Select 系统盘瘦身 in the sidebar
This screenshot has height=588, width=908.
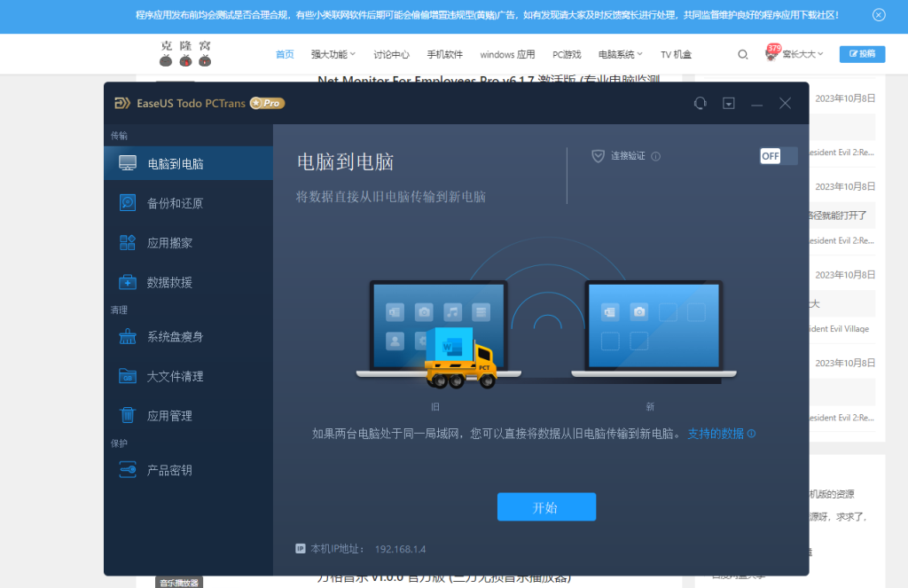[x=188, y=337]
